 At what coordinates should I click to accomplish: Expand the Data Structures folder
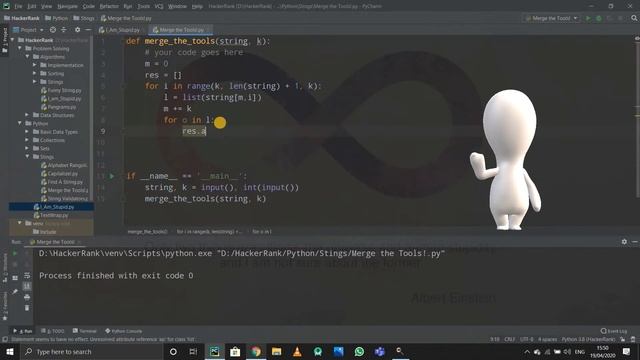(27, 115)
